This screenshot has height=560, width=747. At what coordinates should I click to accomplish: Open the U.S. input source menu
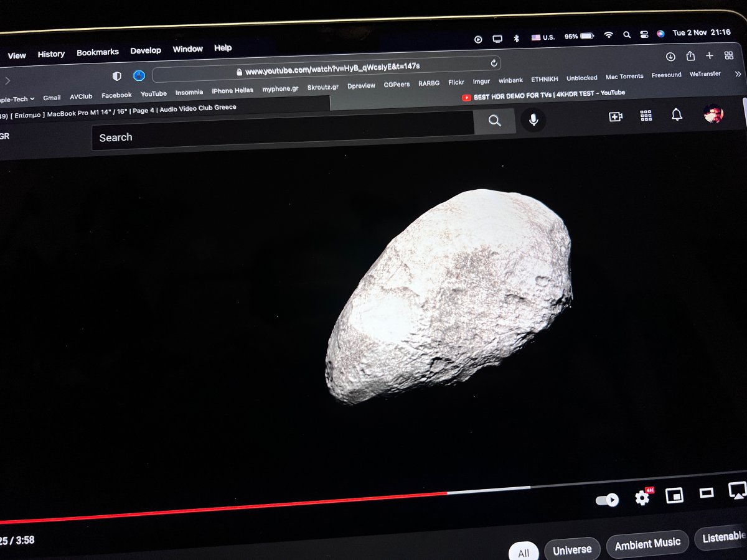(x=543, y=37)
